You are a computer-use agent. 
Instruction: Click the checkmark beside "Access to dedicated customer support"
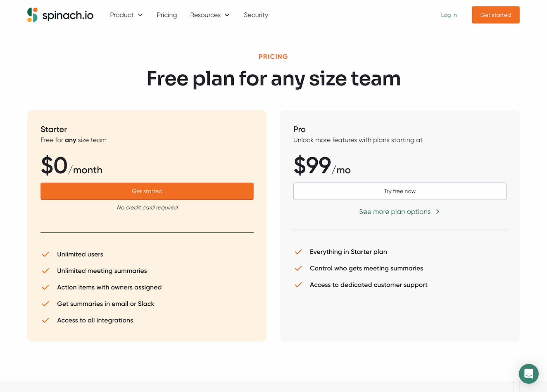pos(298,285)
